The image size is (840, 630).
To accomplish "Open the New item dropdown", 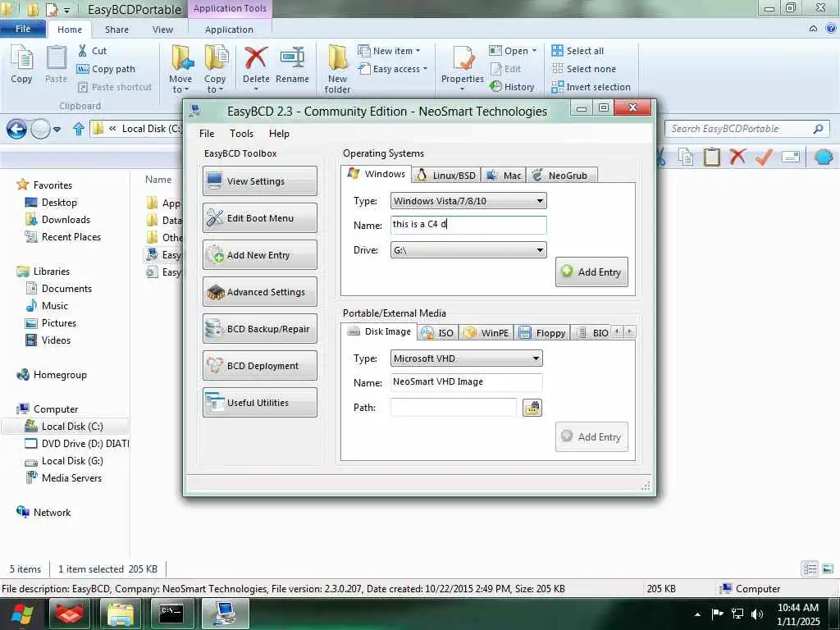I will [389, 51].
